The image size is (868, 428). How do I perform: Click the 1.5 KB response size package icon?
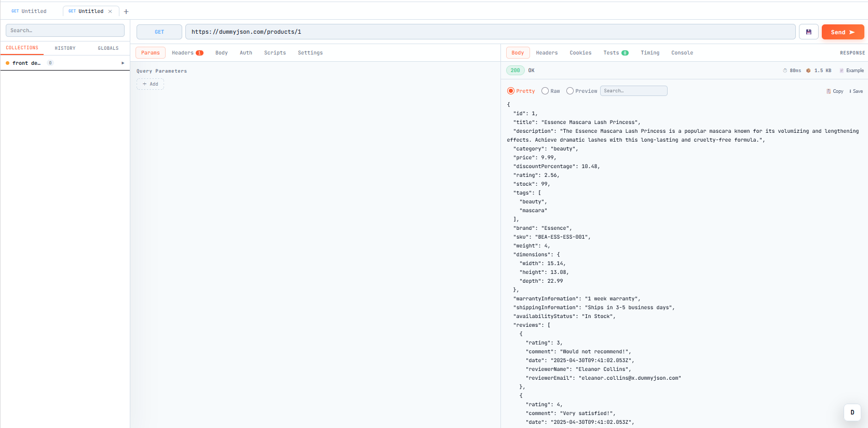coord(808,71)
